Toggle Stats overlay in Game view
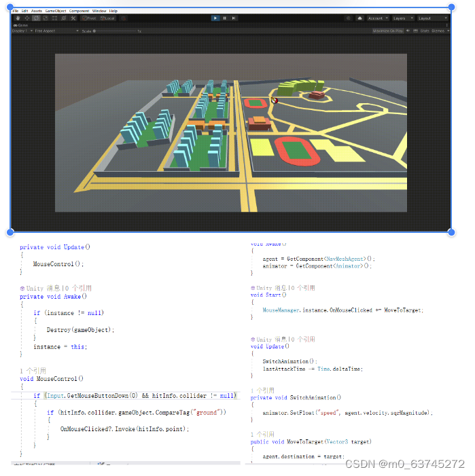 click(x=425, y=31)
